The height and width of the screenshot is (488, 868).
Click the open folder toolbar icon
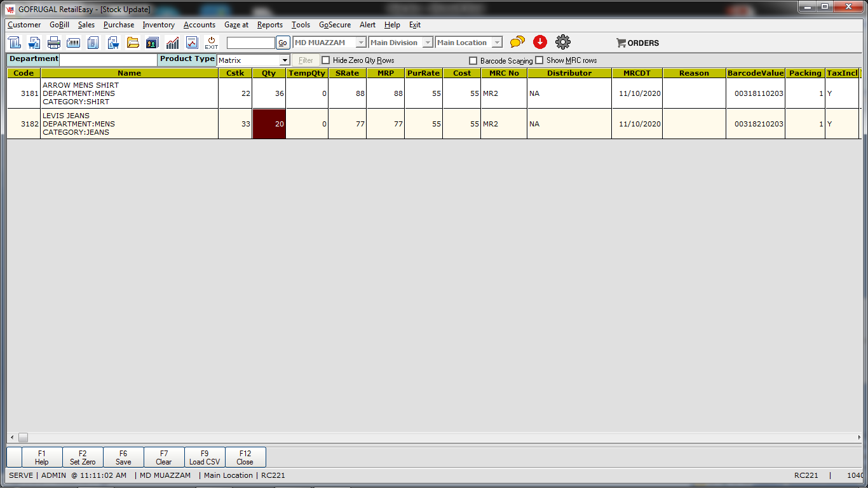[133, 43]
